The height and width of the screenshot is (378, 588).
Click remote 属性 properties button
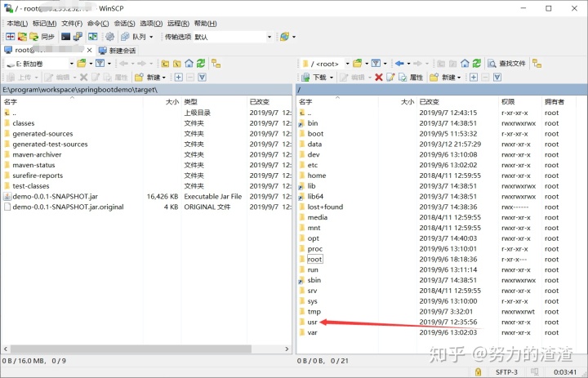coord(411,78)
